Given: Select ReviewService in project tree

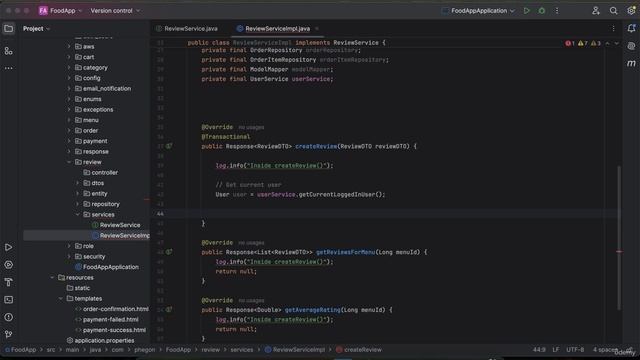Looking at the screenshot, I should (120, 225).
